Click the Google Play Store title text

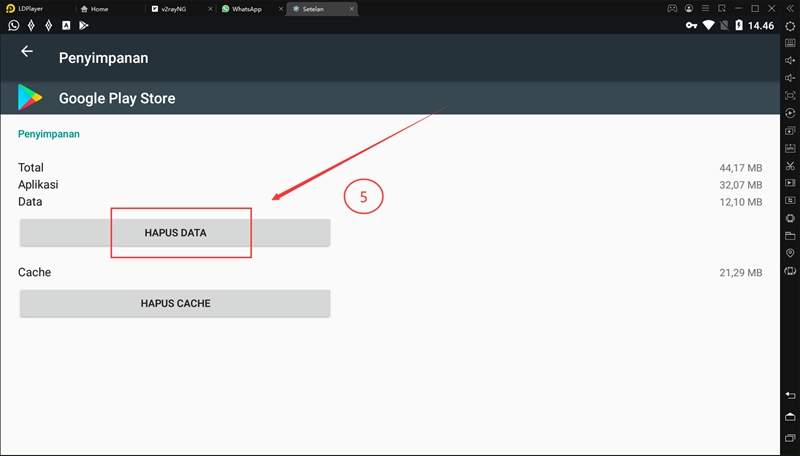tap(117, 98)
